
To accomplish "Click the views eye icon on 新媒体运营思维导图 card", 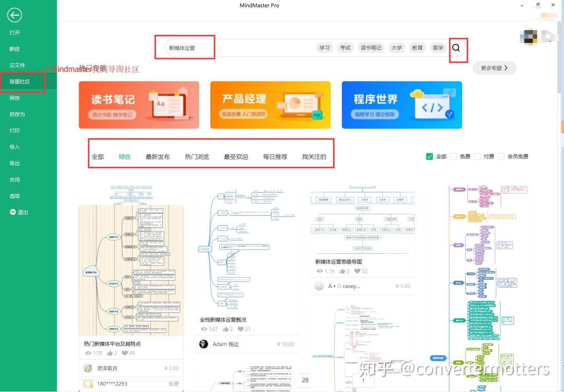I will (320, 271).
